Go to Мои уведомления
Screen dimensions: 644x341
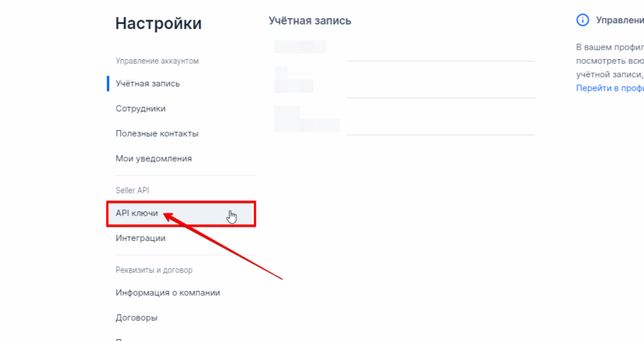tap(154, 159)
